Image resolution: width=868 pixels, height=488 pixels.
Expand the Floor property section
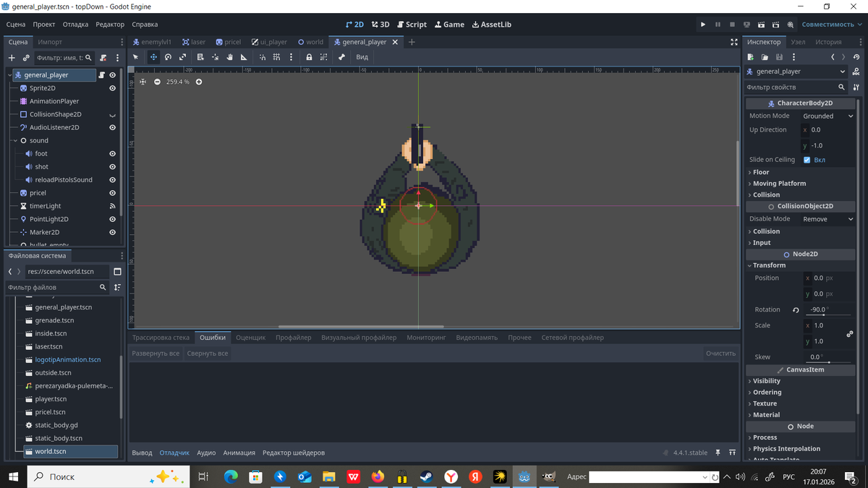pyautogui.click(x=800, y=172)
